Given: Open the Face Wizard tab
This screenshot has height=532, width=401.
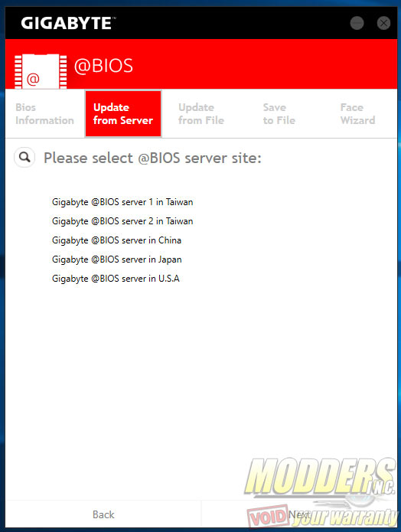Looking at the screenshot, I should tap(357, 113).
